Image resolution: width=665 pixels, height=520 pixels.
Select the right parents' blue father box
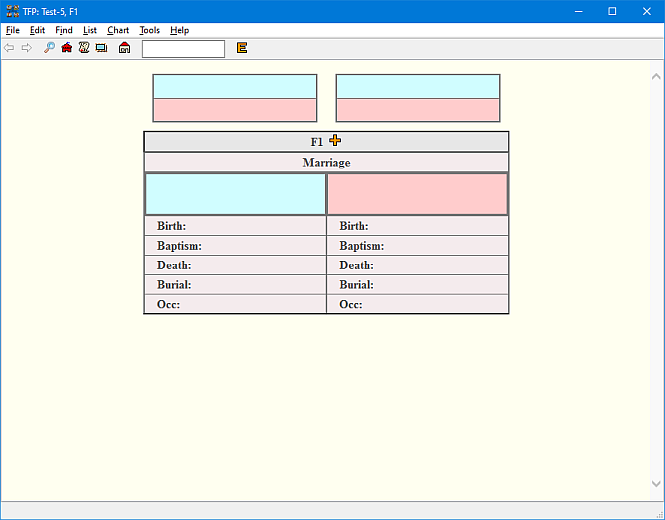pyautogui.click(x=418, y=87)
